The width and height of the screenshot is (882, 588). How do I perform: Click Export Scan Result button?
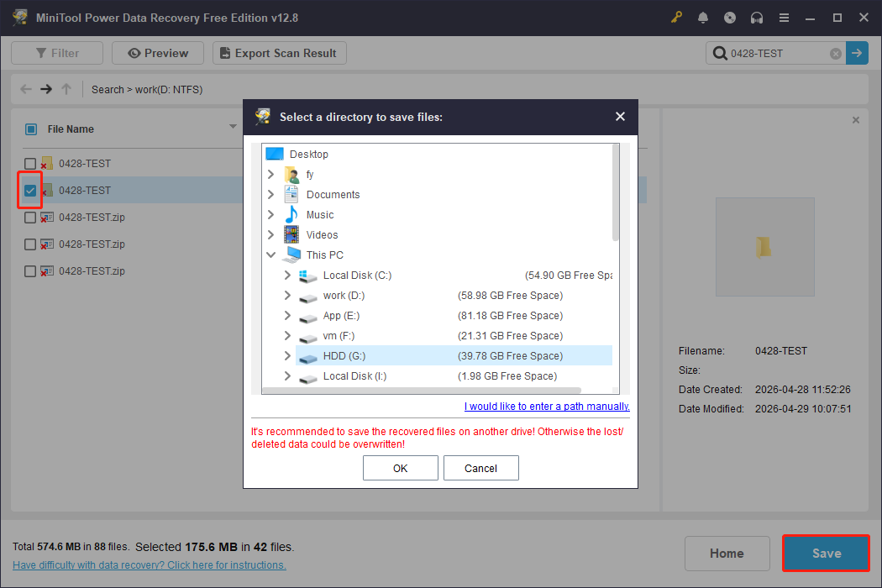[x=280, y=53]
